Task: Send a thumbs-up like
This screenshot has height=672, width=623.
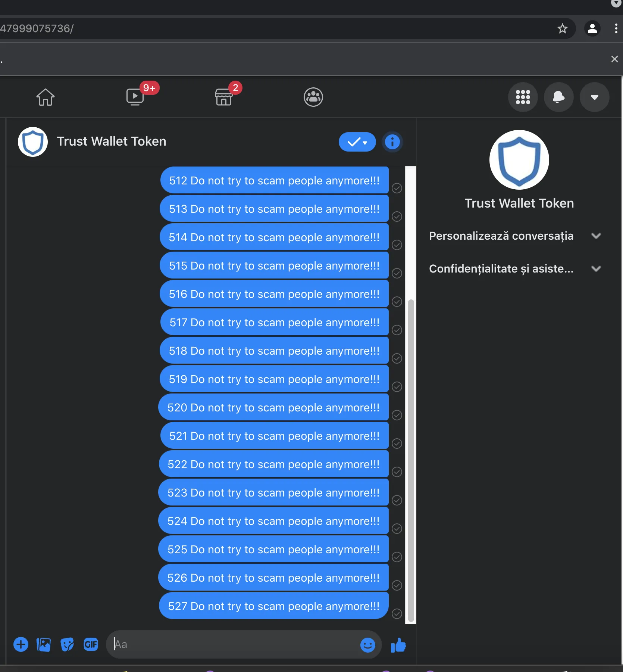Action: [x=398, y=645]
